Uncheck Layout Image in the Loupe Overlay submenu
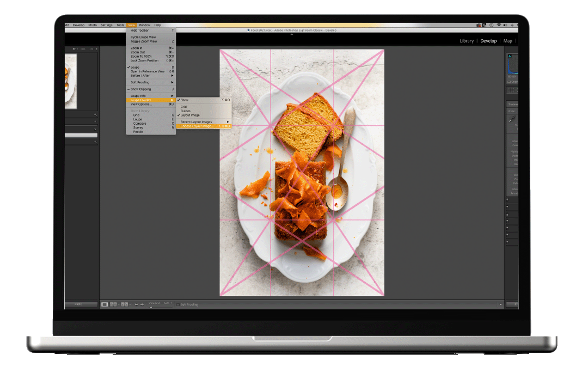Viewport: 588px width, 372px height. tap(191, 115)
